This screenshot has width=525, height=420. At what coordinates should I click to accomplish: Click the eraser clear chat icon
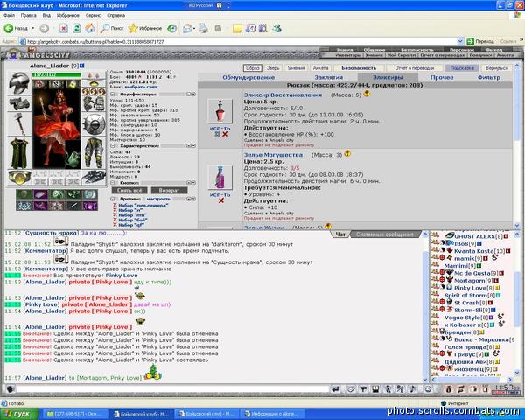point(351,389)
